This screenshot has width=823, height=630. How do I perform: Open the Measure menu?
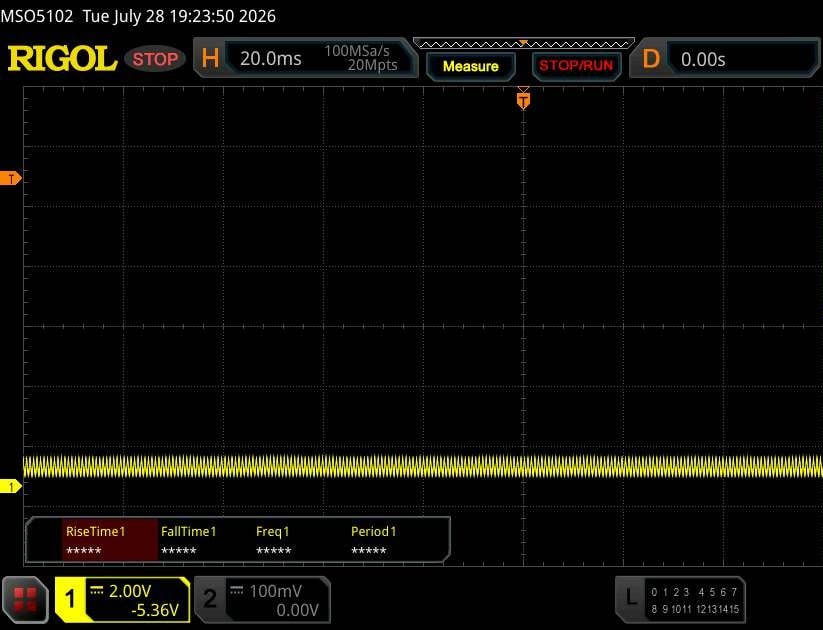(x=470, y=66)
